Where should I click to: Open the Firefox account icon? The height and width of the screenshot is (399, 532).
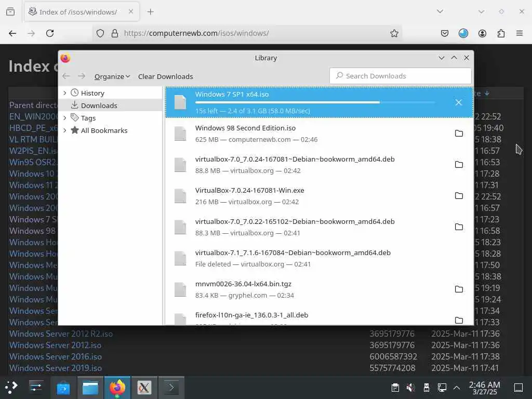coord(482,33)
